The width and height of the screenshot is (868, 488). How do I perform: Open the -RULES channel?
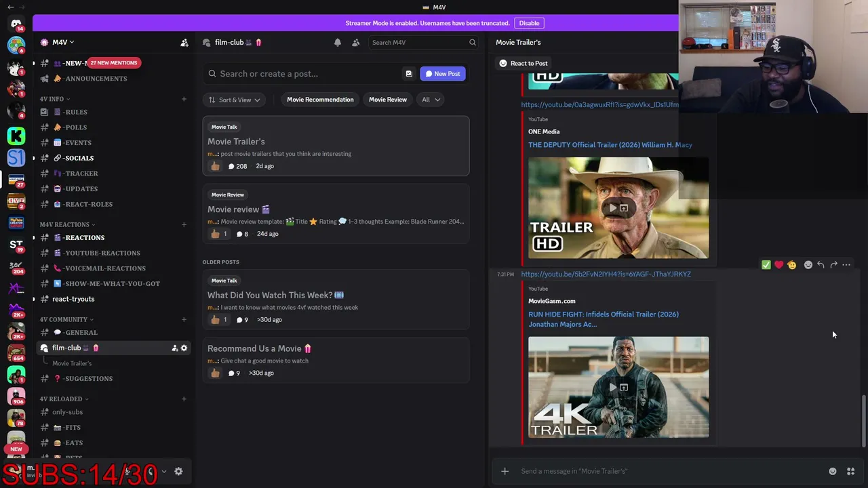click(113, 112)
